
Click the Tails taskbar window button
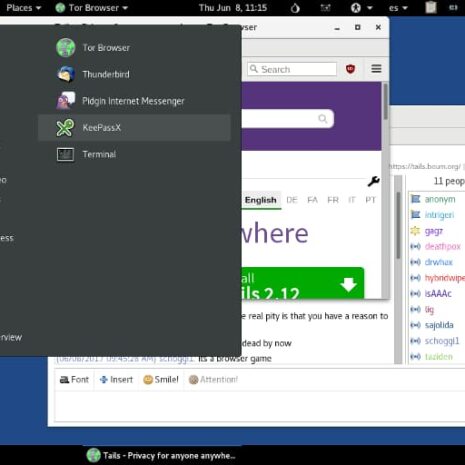[x=161, y=455]
